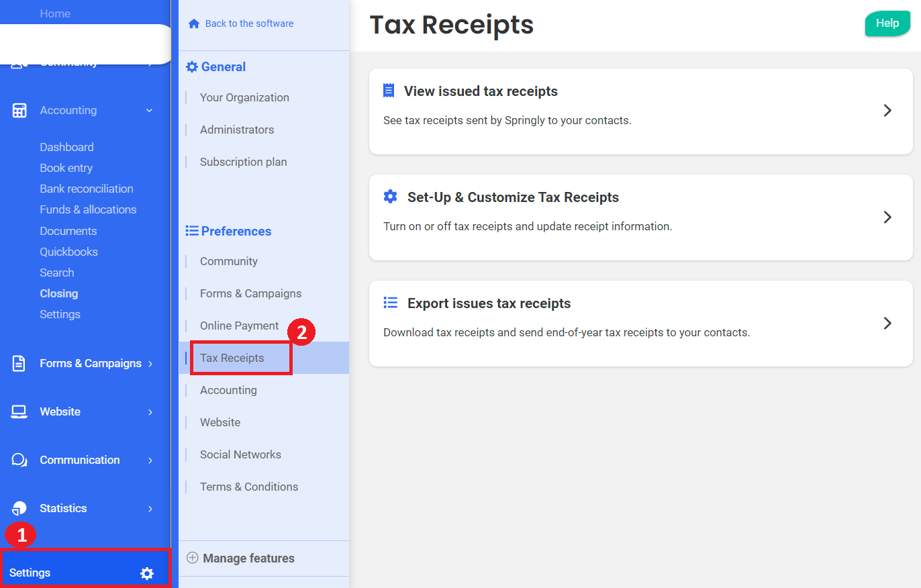Viewport: 921px width, 588px height.
Task: Click the Accounting calculator icon
Action: click(x=19, y=111)
